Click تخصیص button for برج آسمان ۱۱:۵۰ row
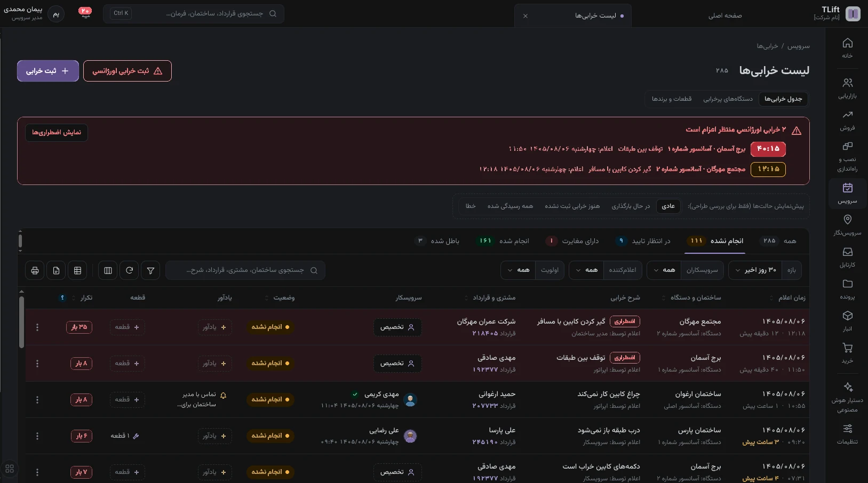The height and width of the screenshot is (483, 868). click(x=397, y=364)
